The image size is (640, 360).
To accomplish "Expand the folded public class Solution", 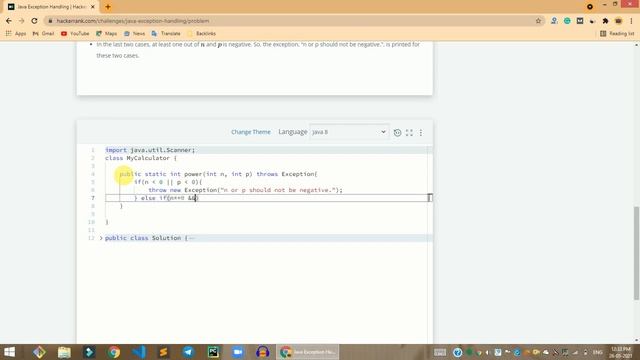I will click(x=101, y=238).
